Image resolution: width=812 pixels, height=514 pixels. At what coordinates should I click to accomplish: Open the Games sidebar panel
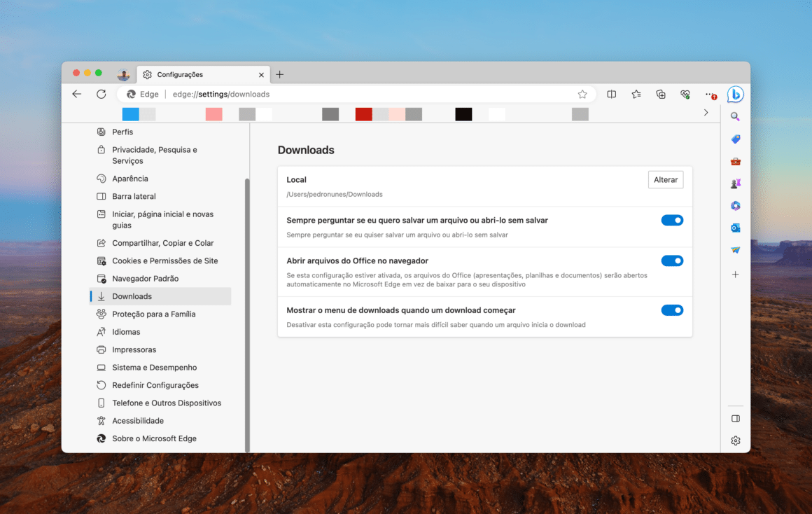coord(735,183)
